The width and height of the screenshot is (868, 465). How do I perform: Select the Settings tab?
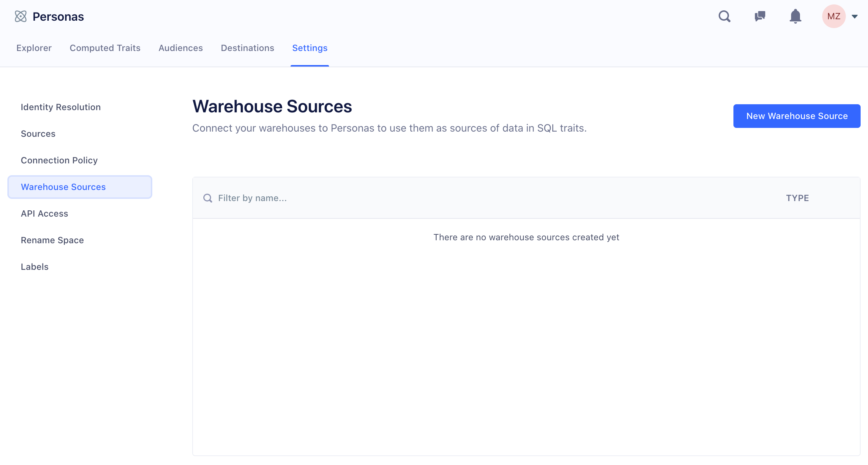pyautogui.click(x=310, y=48)
